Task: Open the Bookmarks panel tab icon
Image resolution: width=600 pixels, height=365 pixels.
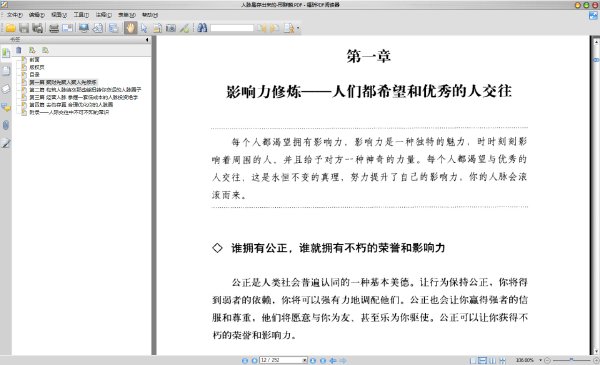Action: [x=6, y=53]
